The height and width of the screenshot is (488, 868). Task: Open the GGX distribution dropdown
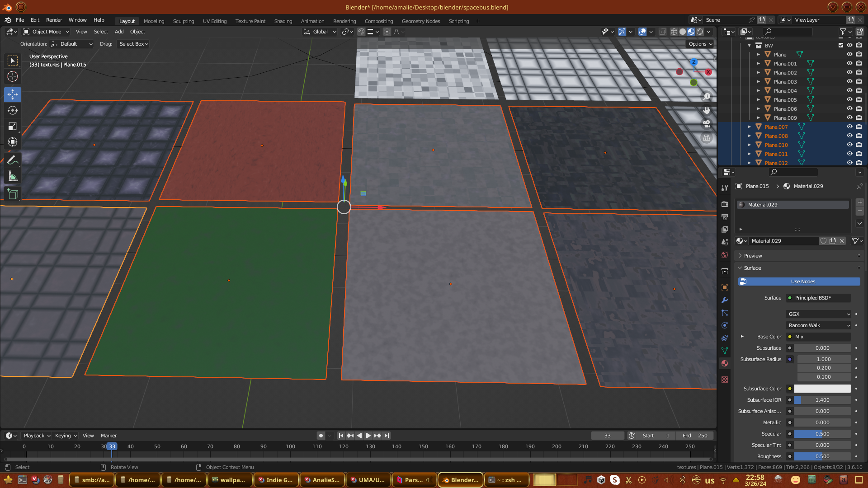[x=819, y=314]
